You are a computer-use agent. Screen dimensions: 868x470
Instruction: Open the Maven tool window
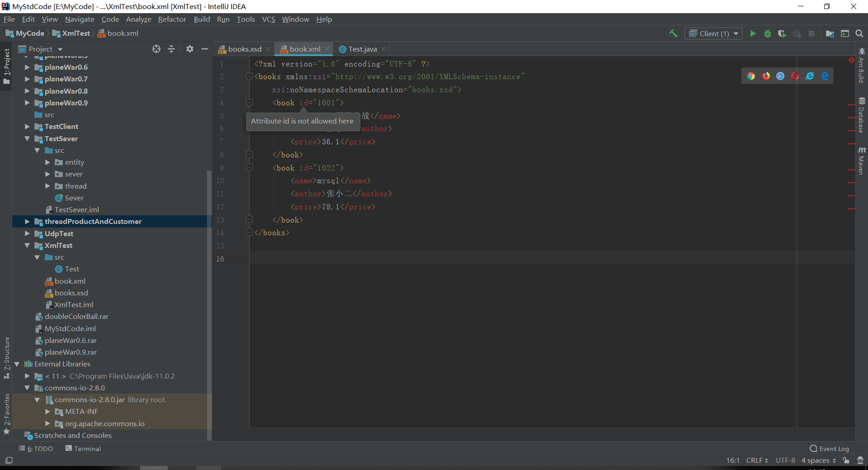pyautogui.click(x=862, y=161)
